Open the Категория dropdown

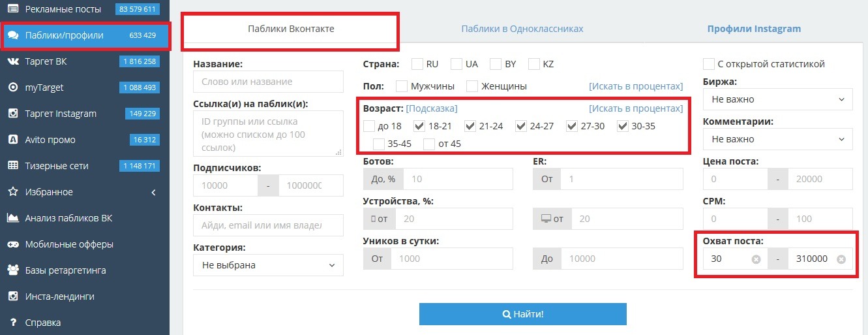click(x=268, y=265)
